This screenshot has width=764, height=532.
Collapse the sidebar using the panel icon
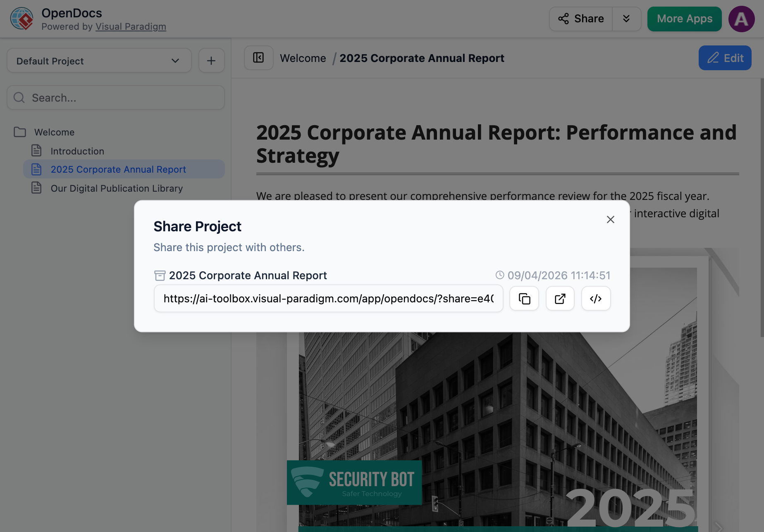coord(258,58)
